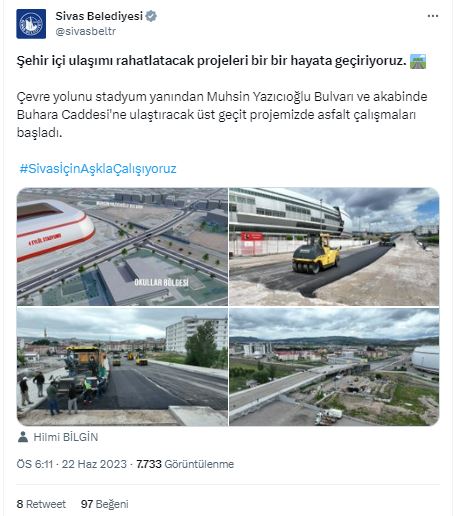The image size is (455, 516).
Task: Open the aerial overpass view photo
Action: pyautogui.click(x=334, y=367)
